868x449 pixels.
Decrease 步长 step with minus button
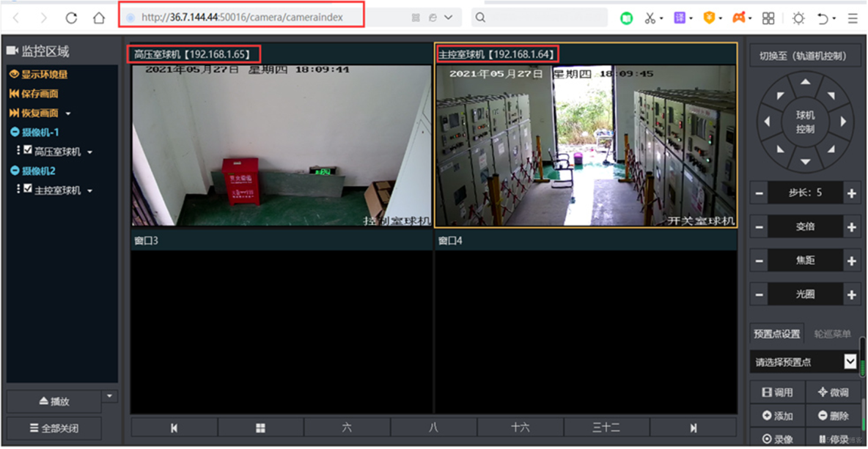759,193
